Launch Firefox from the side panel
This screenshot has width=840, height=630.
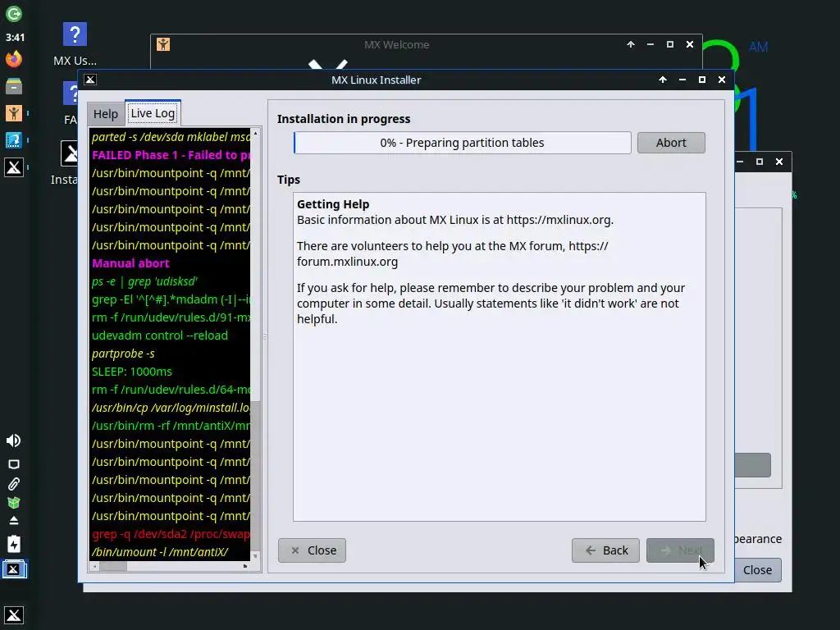[14, 58]
